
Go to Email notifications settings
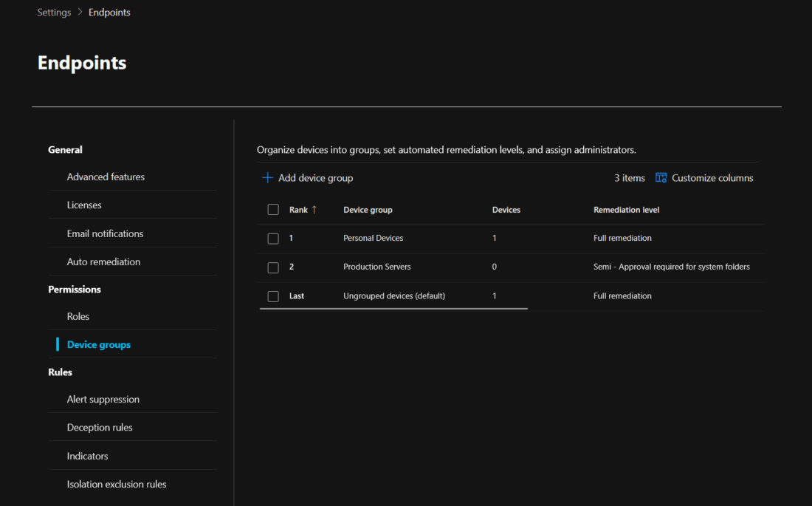105,233
